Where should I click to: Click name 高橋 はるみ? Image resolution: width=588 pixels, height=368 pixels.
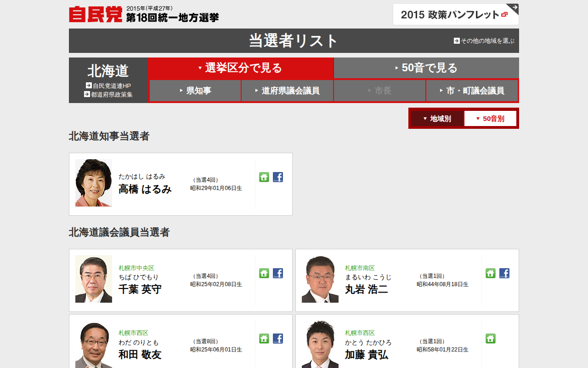[x=145, y=189]
